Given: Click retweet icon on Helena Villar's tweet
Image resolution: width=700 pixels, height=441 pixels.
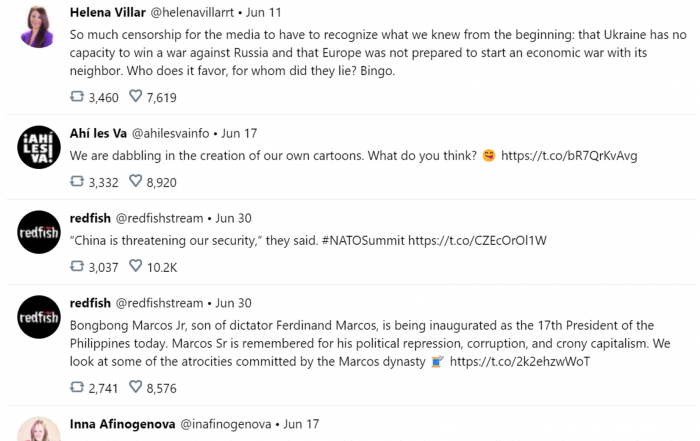Looking at the screenshot, I should pyautogui.click(x=77, y=96).
